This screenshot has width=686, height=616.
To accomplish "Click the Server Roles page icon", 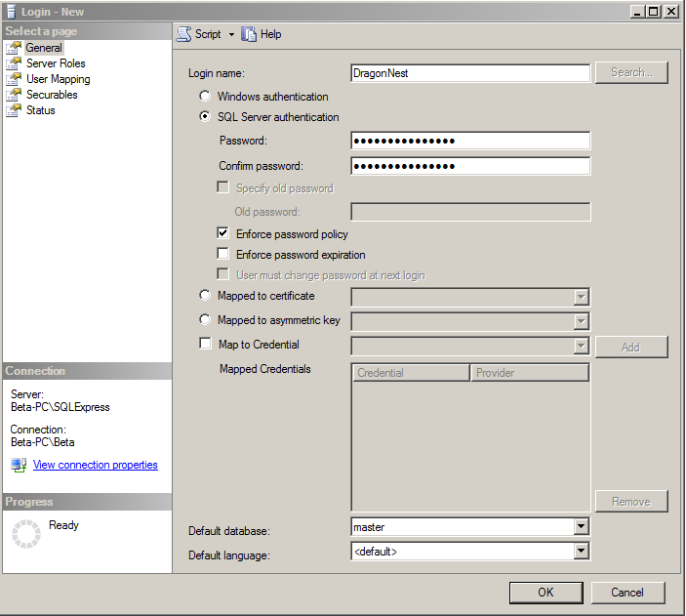I will tap(14, 63).
